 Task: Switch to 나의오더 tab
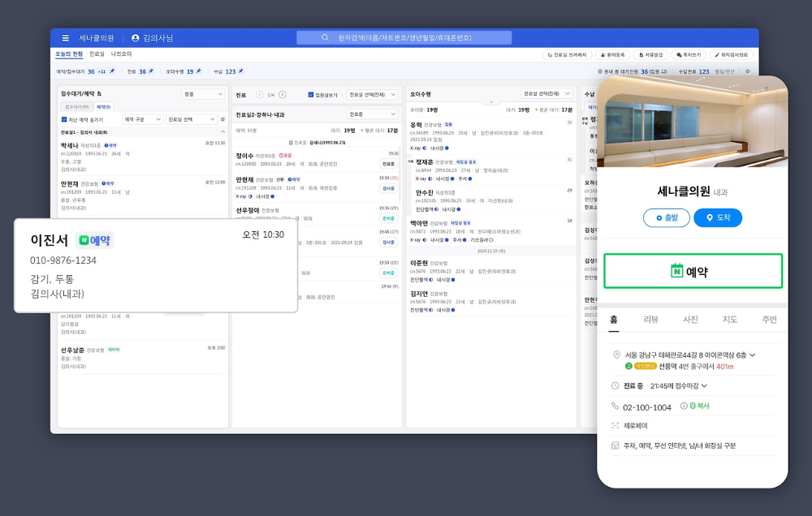click(x=121, y=54)
